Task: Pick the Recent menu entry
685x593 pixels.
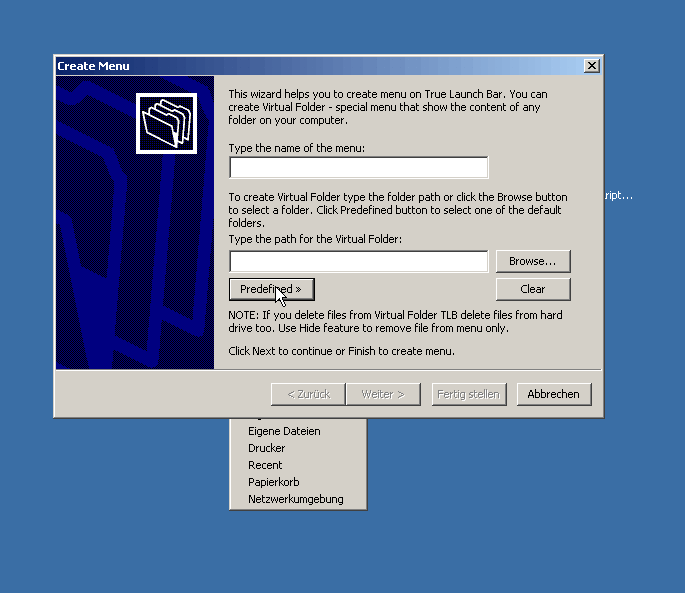Action: tap(265, 465)
